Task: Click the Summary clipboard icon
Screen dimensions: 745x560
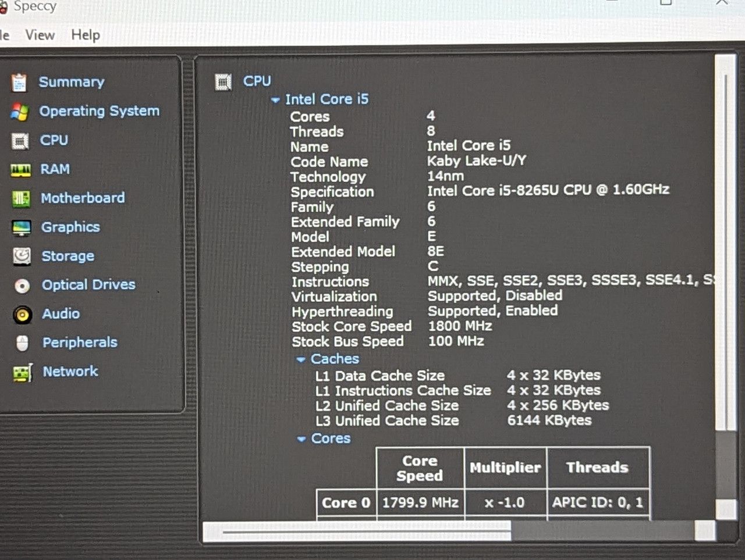Action: [x=19, y=83]
